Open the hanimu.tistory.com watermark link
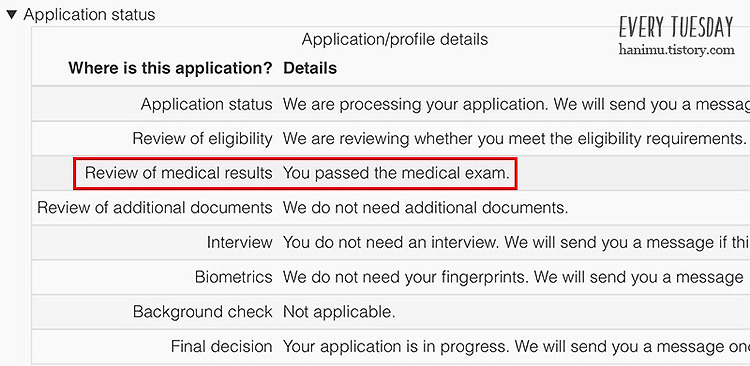Screen dimensions: 750x366 [x=676, y=50]
